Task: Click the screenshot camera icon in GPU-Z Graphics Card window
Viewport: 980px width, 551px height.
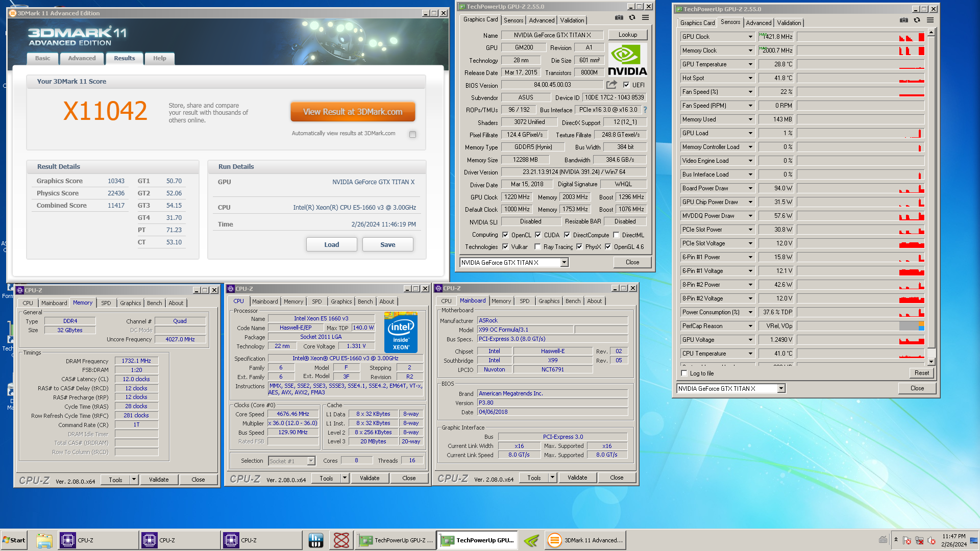Action: click(x=619, y=18)
